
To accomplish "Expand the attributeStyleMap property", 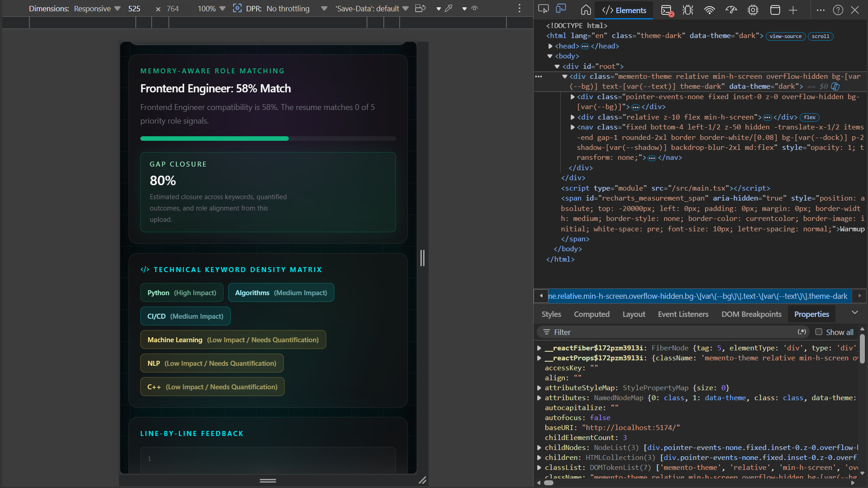I will click(x=539, y=388).
